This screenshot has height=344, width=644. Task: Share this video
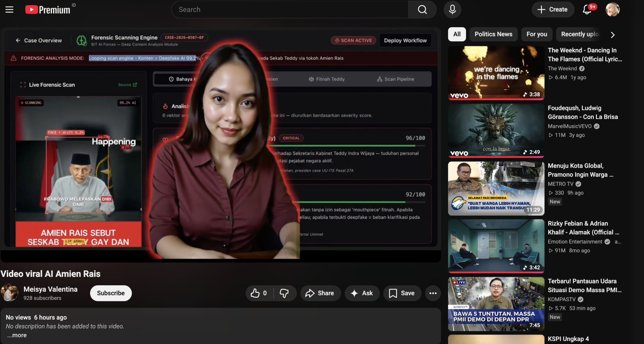click(x=320, y=293)
